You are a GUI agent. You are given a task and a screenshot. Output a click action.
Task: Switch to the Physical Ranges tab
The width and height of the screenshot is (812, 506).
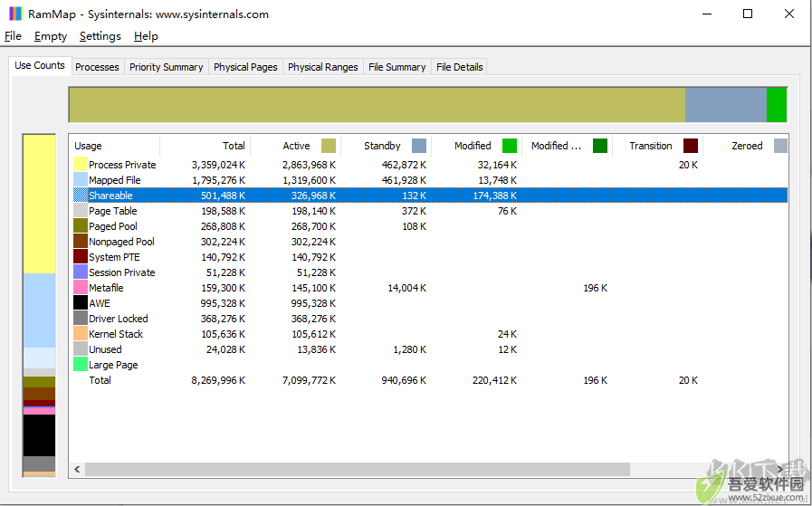pyautogui.click(x=322, y=67)
